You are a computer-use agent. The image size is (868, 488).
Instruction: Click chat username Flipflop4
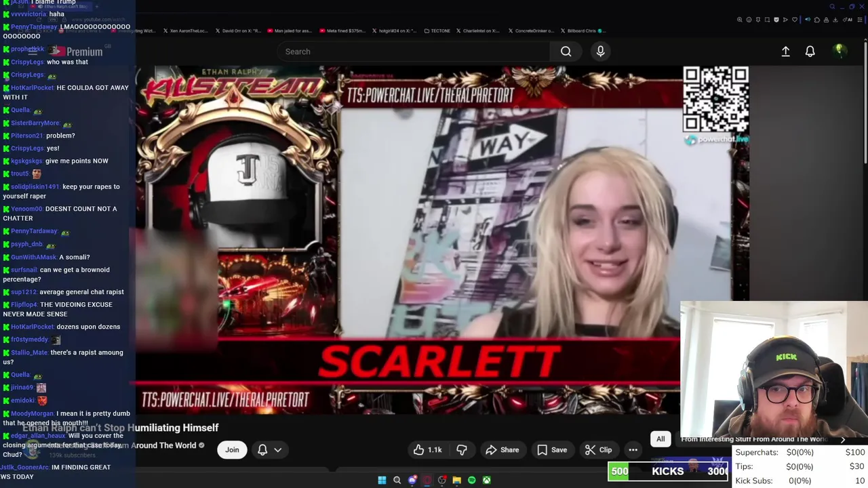point(24,304)
